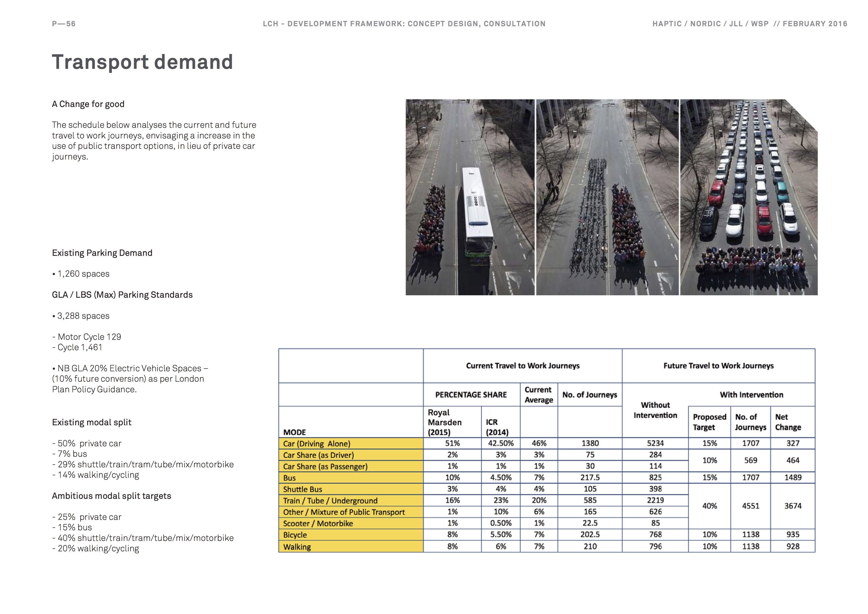Click the Ambitious modal split targets heading
This screenshot has height=614, width=868.
click(x=112, y=496)
